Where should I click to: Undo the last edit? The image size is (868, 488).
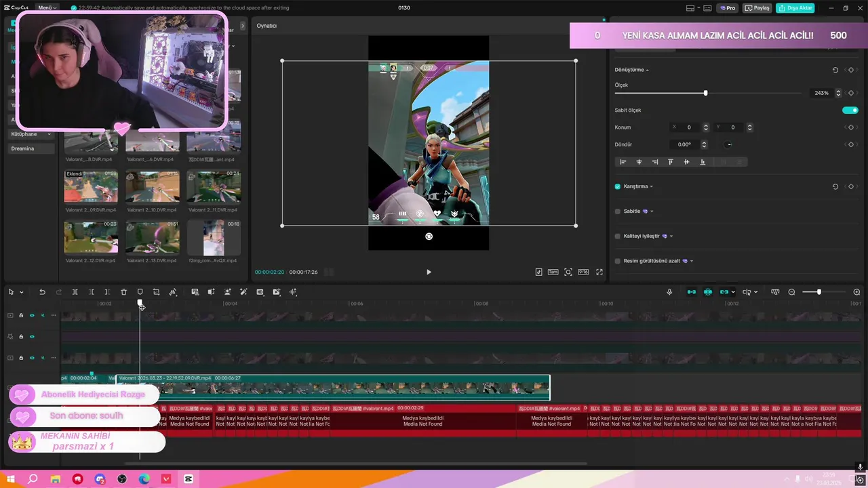42,292
